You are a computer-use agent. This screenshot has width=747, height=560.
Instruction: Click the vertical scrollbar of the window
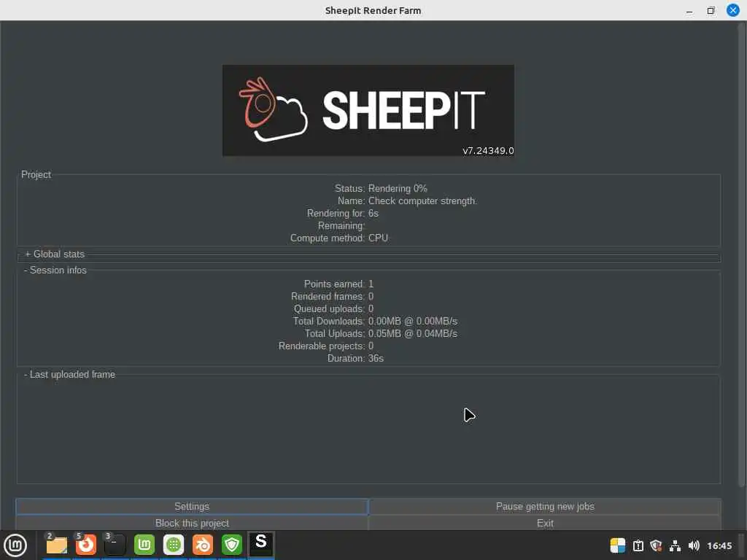point(742,254)
